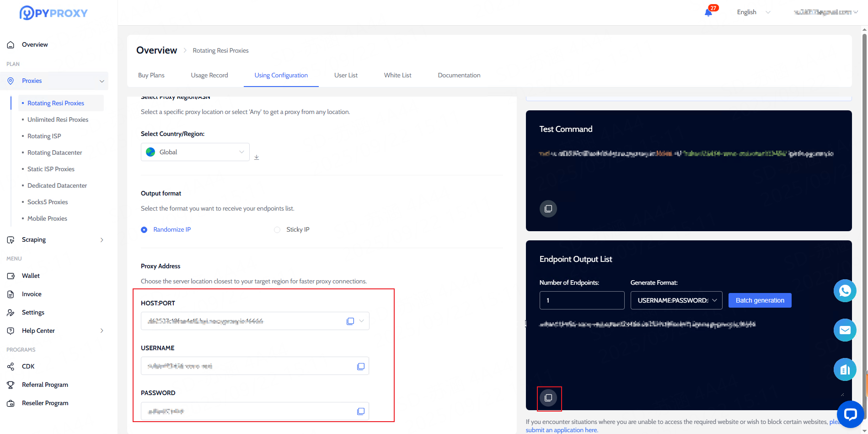Open the English language selector
The height and width of the screenshot is (434, 868).
(753, 12)
